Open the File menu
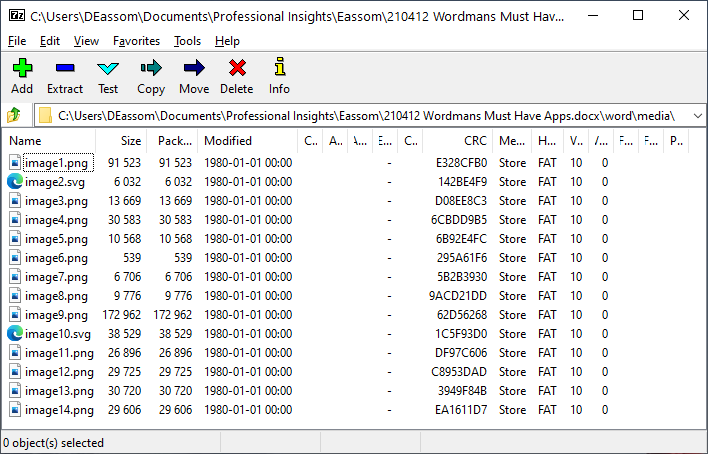This screenshot has width=708, height=454. (x=17, y=41)
